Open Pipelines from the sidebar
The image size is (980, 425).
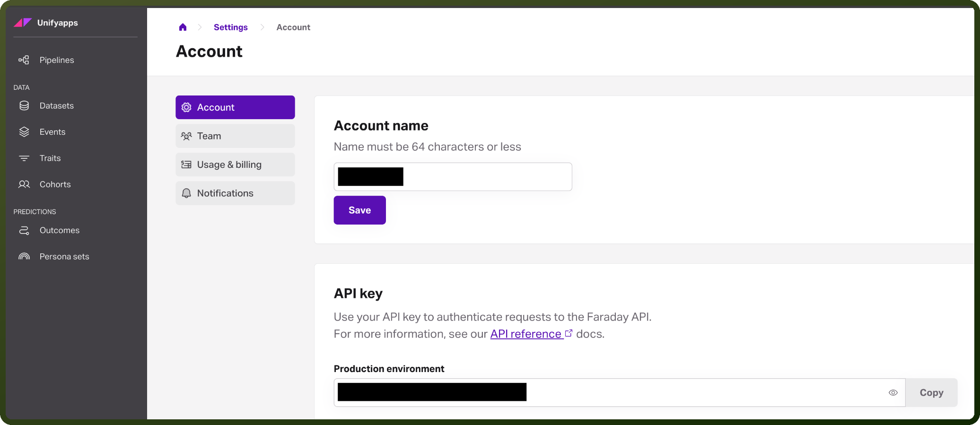56,60
